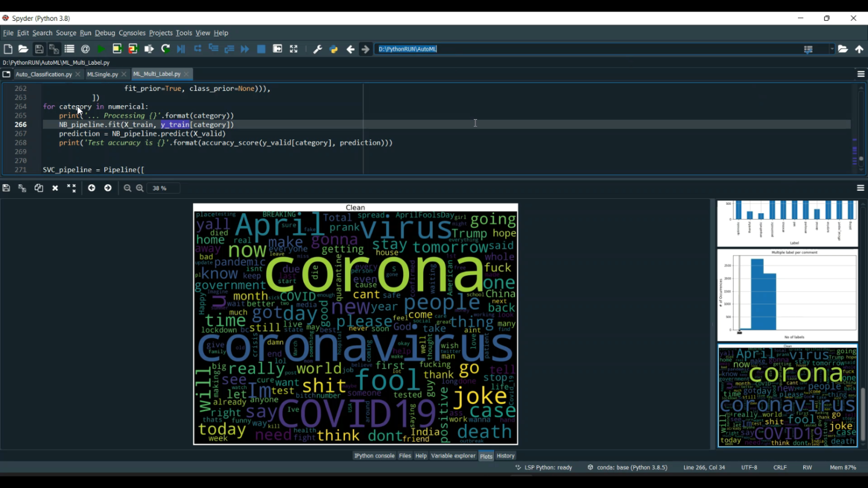Show the previous plot
Screen dimensions: 868x488
pyautogui.click(x=91, y=188)
